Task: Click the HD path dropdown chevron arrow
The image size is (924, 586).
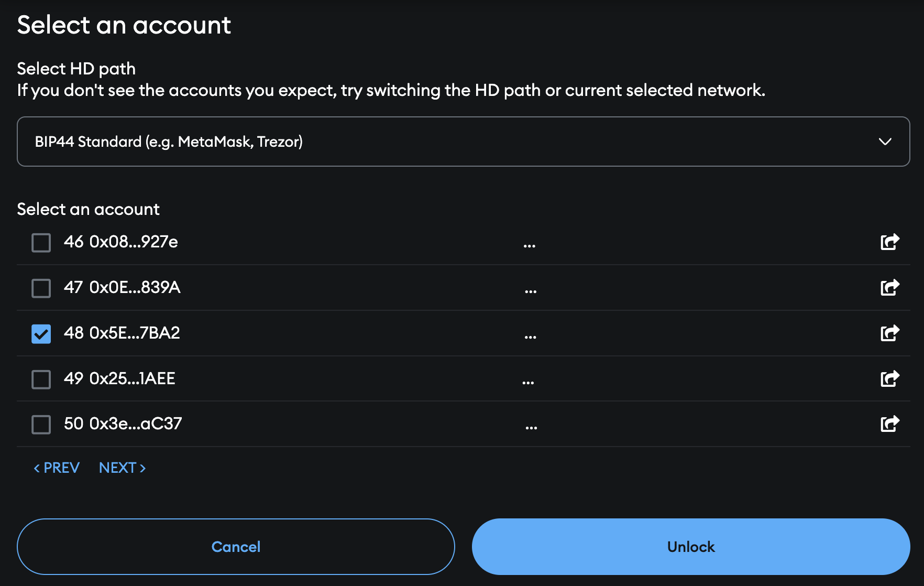Action: (885, 142)
